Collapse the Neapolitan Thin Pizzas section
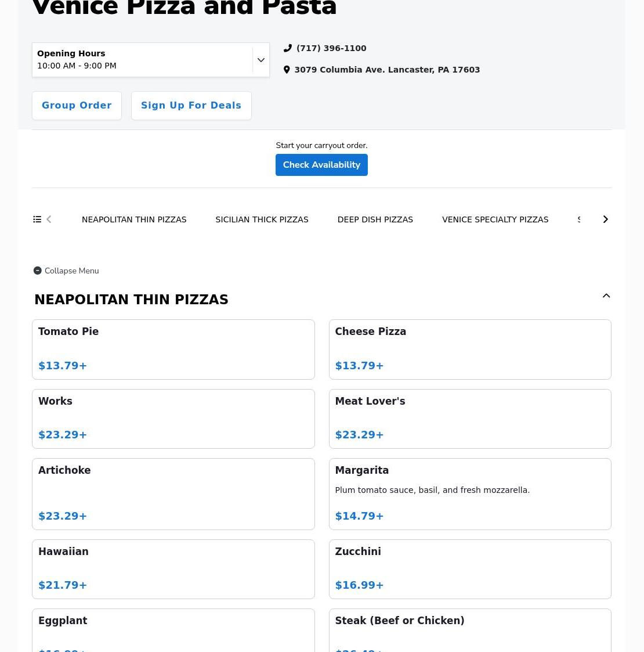Viewport: 644px width, 652px height. pos(606,296)
